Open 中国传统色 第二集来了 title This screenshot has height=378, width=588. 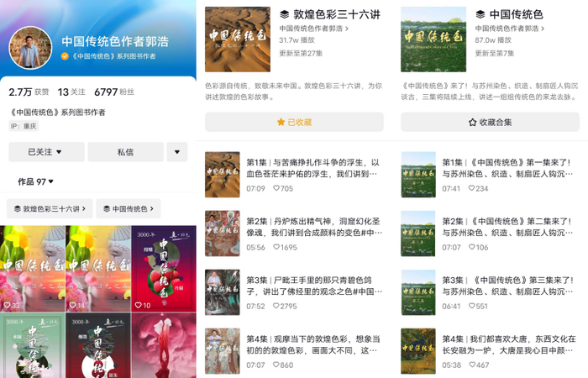pos(507,227)
